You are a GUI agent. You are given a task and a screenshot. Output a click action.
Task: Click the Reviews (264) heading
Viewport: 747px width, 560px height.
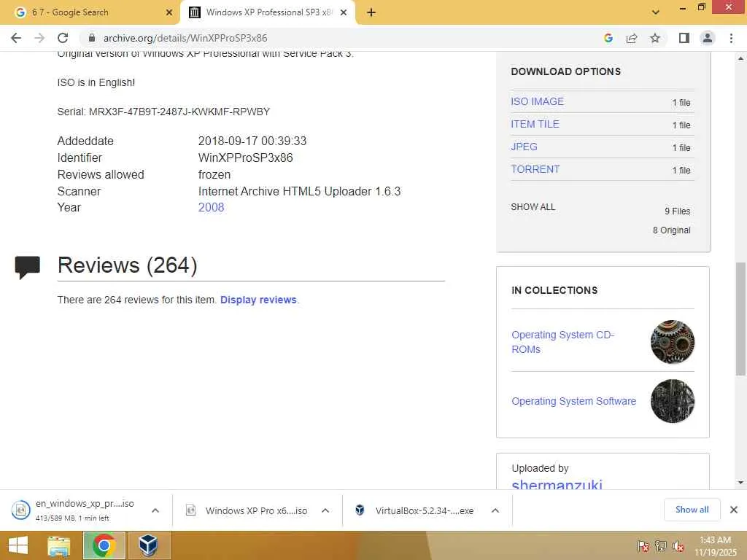(127, 265)
